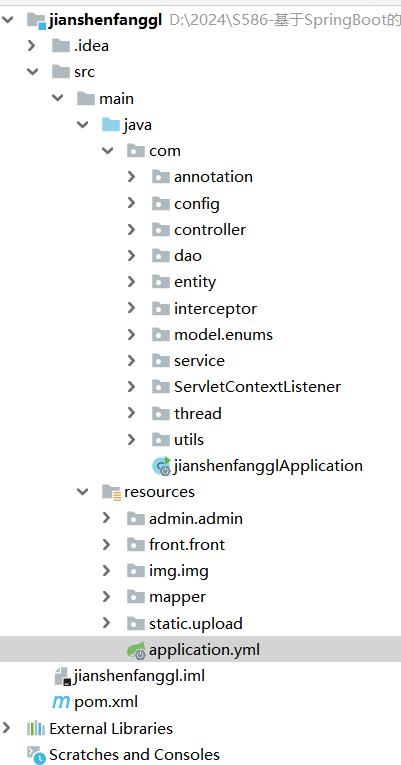Expand the controller package
The width and height of the screenshot is (401, 765).
pyautogui.click(x=131, y=229)
